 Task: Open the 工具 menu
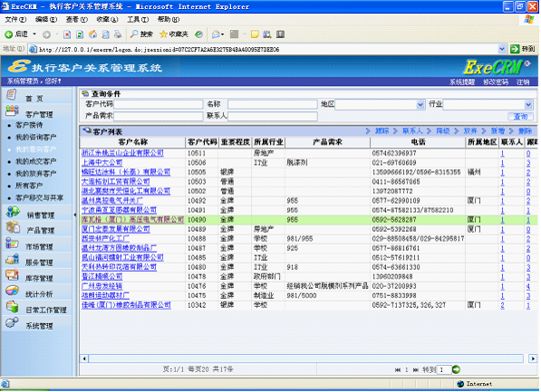(x=138, y=20)
